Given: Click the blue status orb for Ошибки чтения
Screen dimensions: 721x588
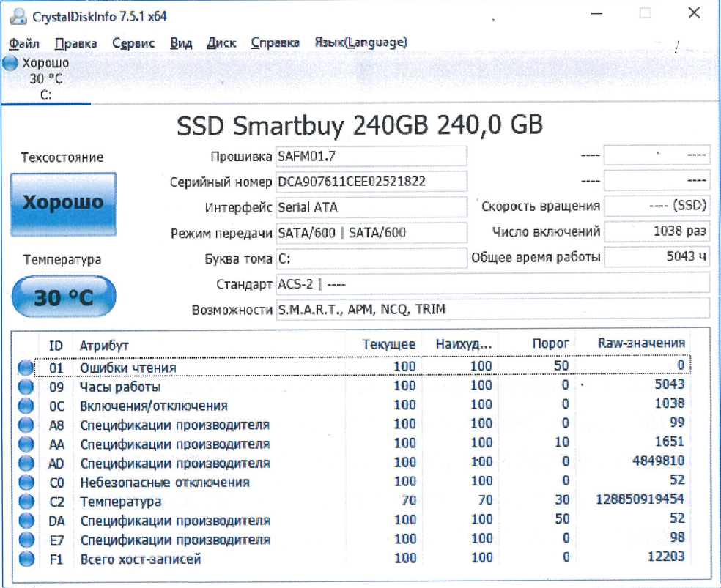Looking at the screenshot, I should [26, 367].
